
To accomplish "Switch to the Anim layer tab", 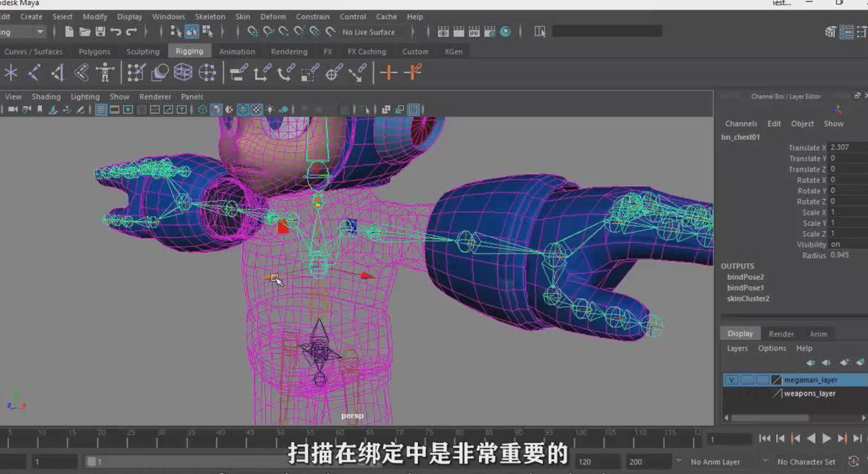I will pyautogui.click(x=818, y=334).
